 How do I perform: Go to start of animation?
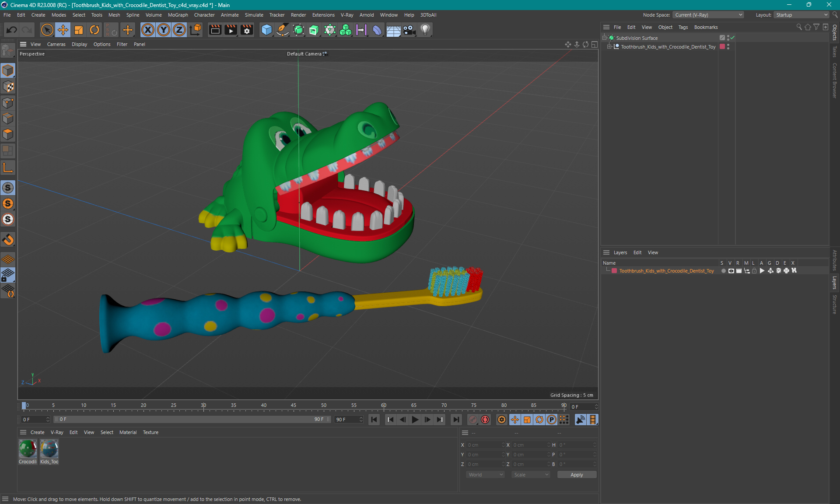click(x=374, y=420)
